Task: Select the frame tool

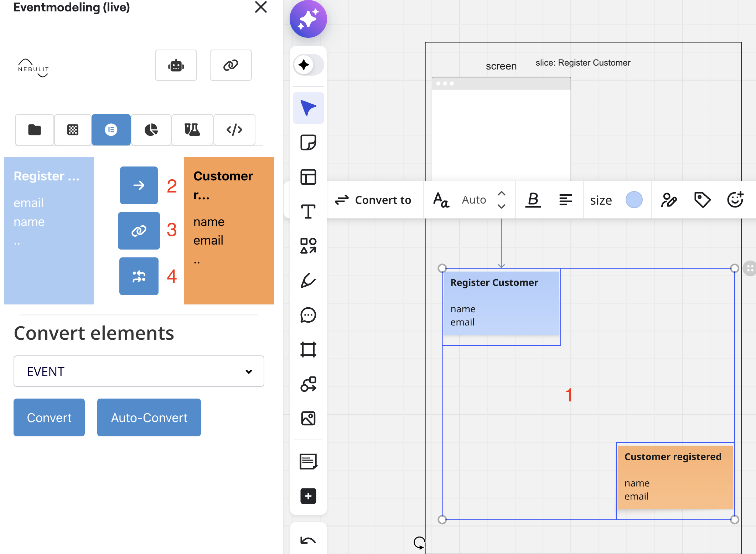Action: (x=308, y=349)
